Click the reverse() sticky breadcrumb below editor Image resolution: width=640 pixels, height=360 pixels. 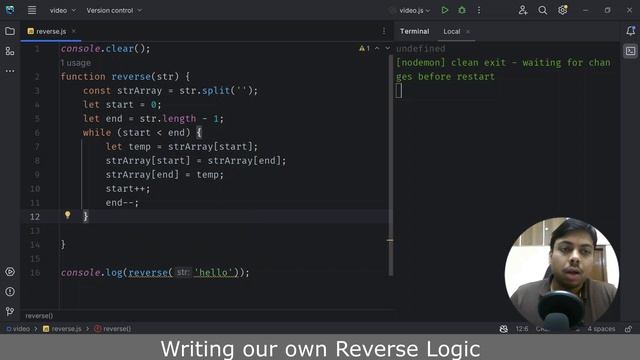[x=39, y=316]
